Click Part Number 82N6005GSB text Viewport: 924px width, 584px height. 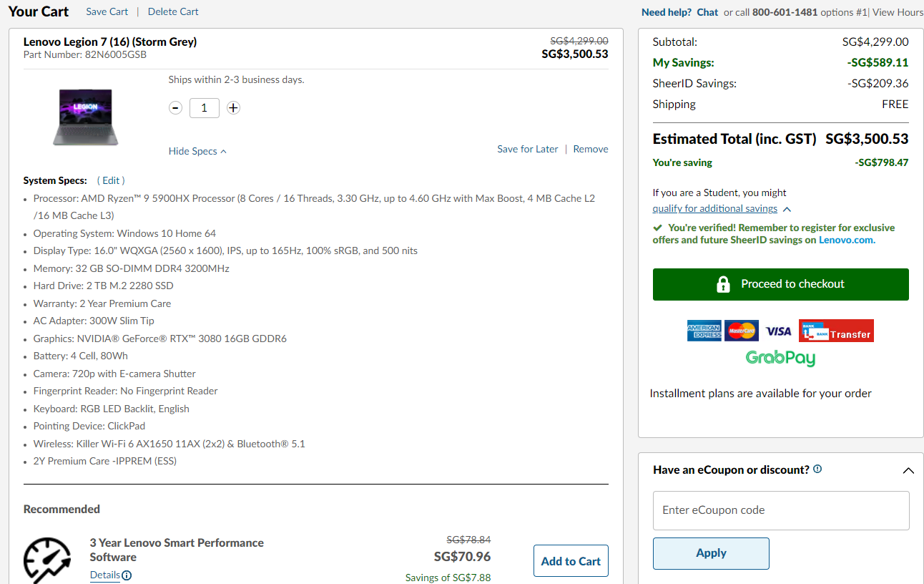coord(85,54)
